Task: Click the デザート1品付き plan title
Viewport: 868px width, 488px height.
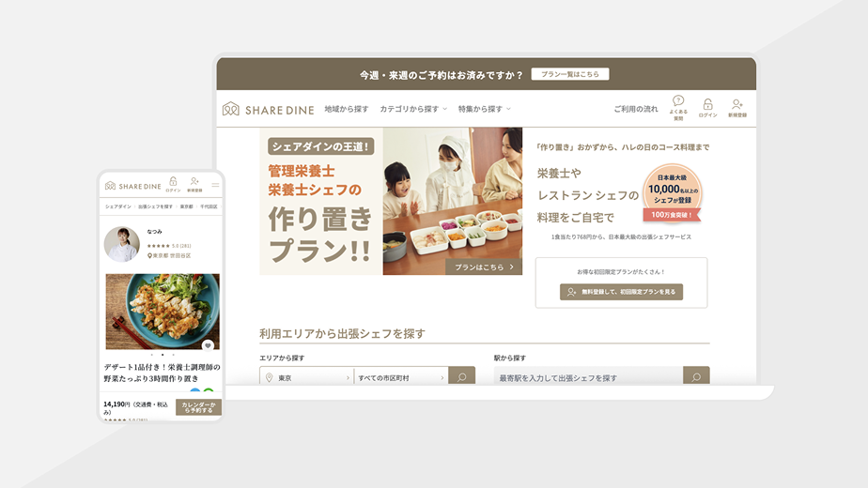Action: click(x=162, y=373)
